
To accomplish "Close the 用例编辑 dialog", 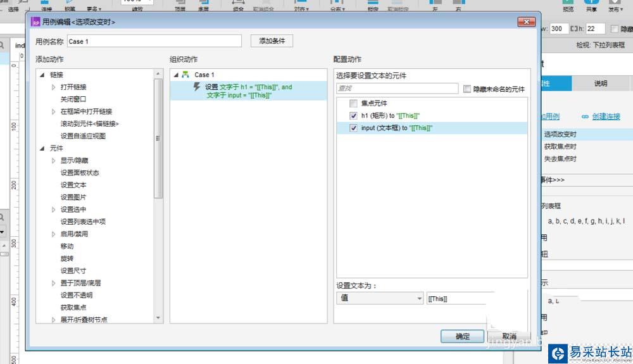I will click(527, 22).
